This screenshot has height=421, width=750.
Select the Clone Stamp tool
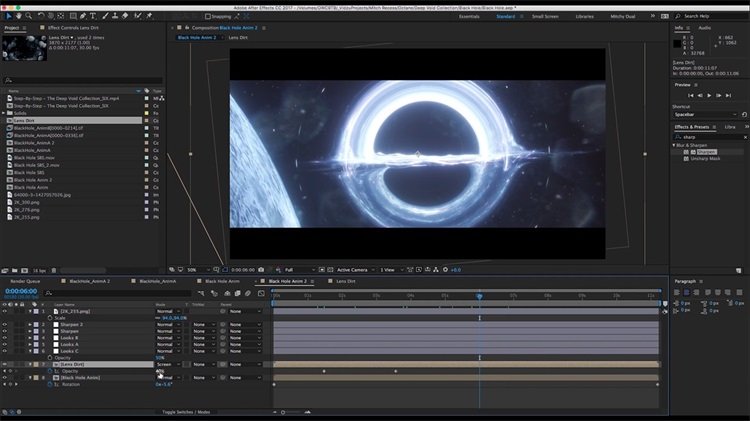click(115, 16)
